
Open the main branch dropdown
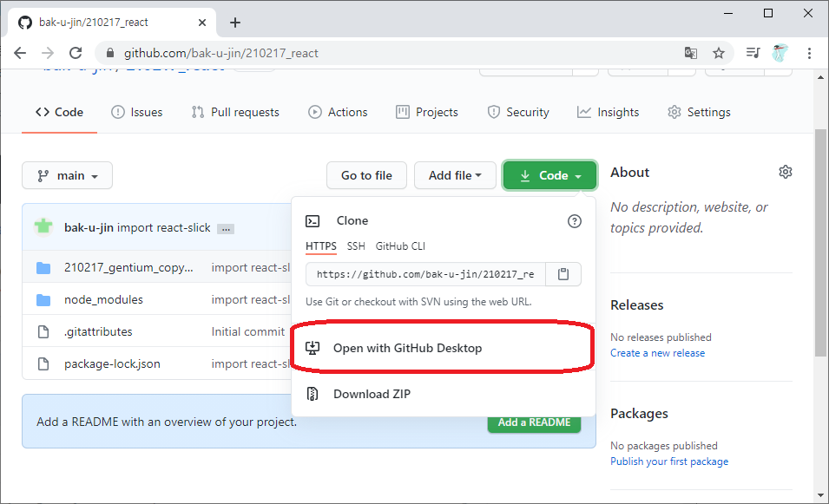point(67,175)
